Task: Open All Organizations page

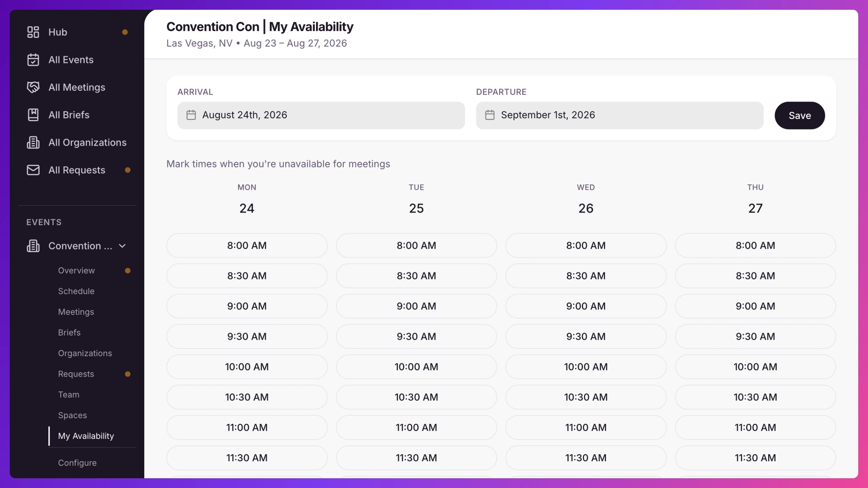Action: tap(88, 142)
